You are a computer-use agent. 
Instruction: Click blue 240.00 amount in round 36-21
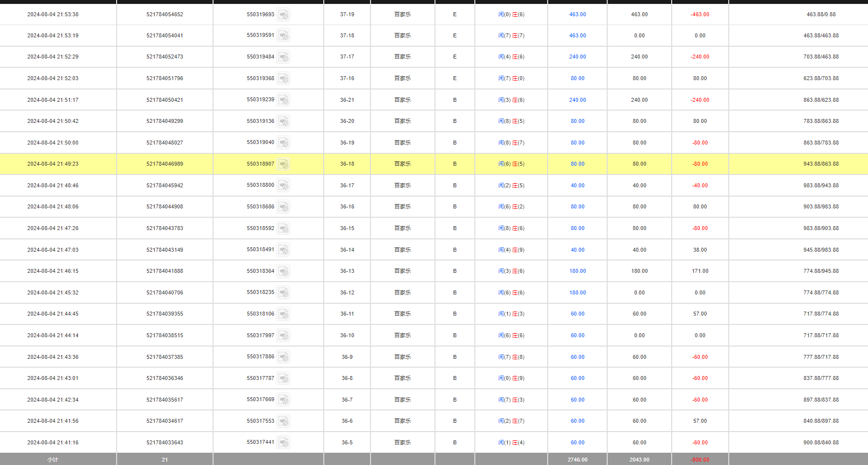[577, 100]
